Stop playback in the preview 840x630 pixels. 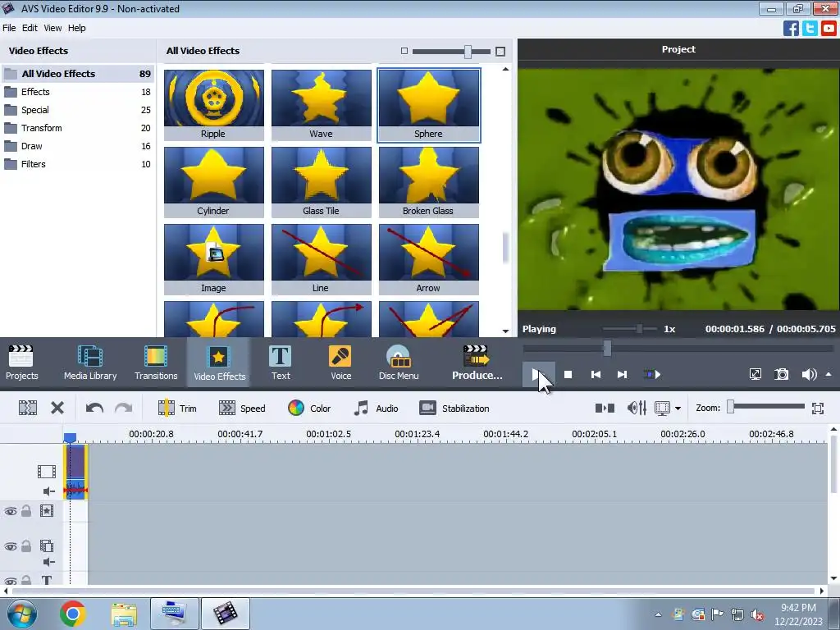(x=568, y=374)
